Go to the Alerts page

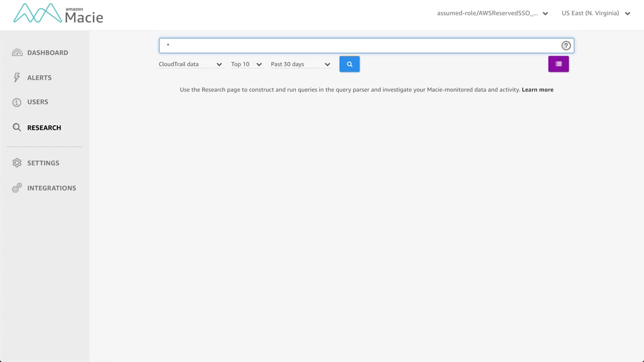(39, 78)
